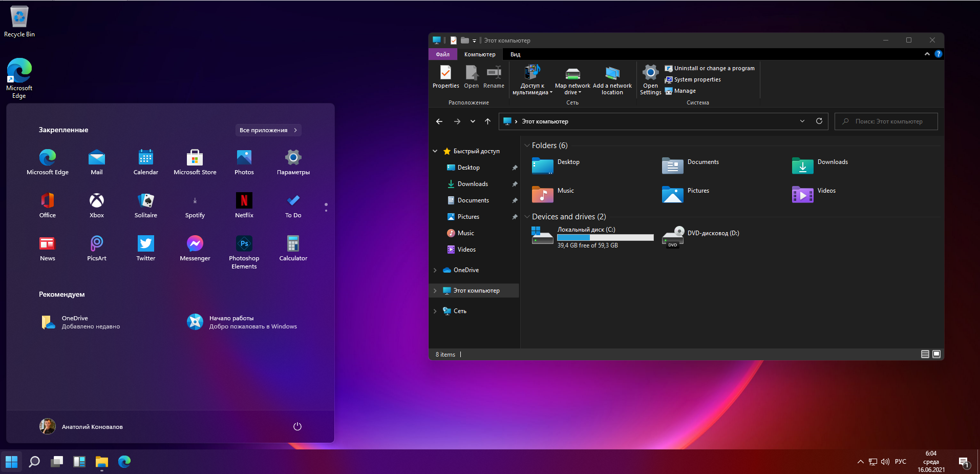The image size is (980, 474).
Task: Select DVD-дисковод (D:) drive
Action: pos(701,237)
